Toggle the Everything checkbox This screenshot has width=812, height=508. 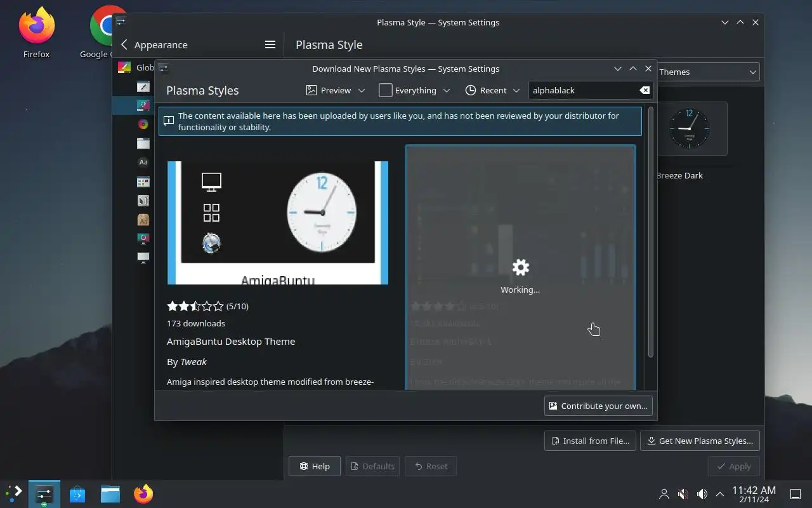pos(385,90)
